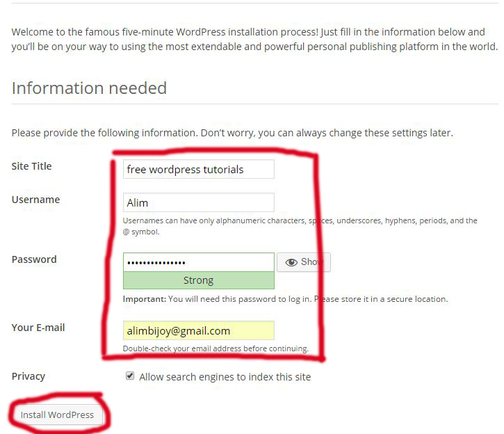504x434 pixels.
Task: Click inside the masked Password field
Action: click(x=198, y=262)
